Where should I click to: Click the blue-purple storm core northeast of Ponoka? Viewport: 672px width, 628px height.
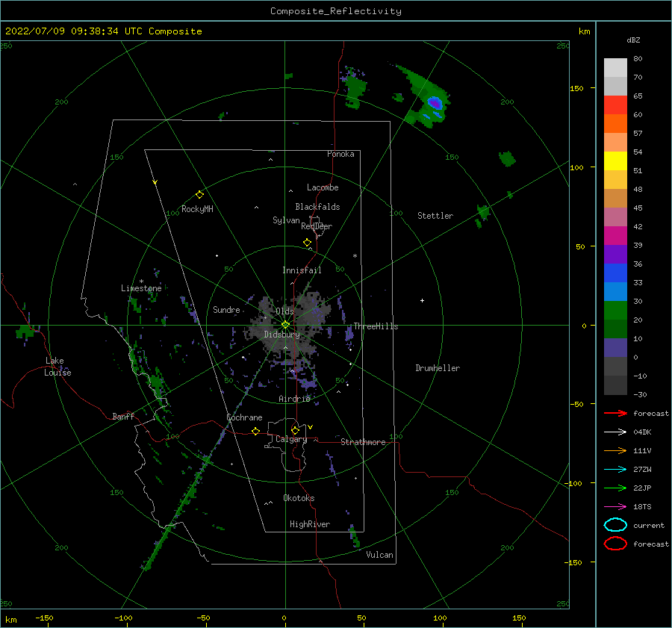pos(435,103)
